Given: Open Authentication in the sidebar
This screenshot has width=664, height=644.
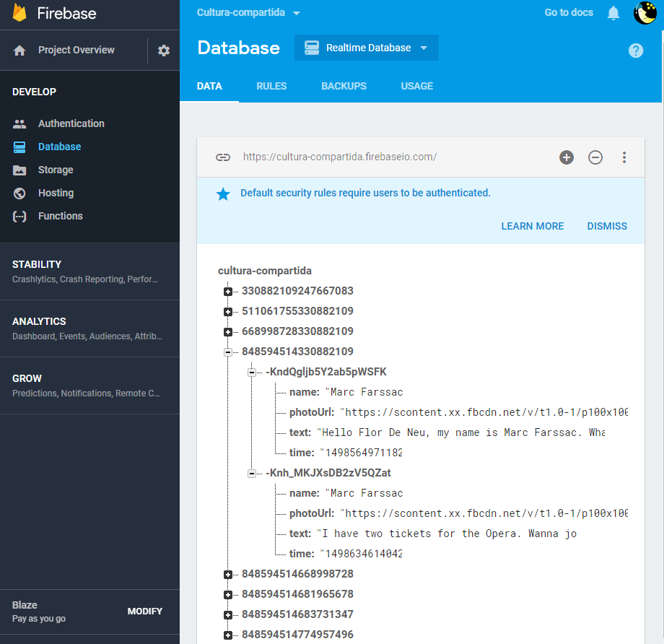Looking at the screenshot, I should pos(71,123).
